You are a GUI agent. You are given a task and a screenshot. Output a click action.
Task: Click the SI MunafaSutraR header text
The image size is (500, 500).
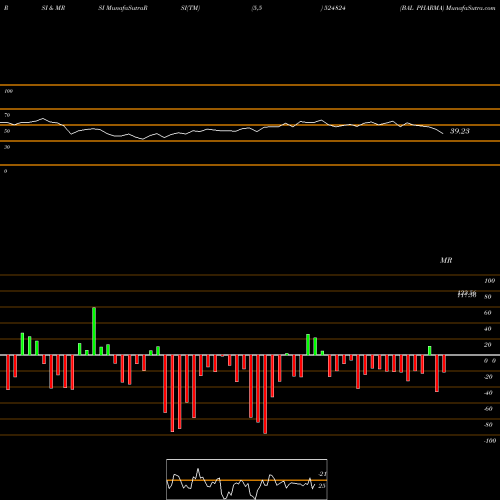click(123, 8)
